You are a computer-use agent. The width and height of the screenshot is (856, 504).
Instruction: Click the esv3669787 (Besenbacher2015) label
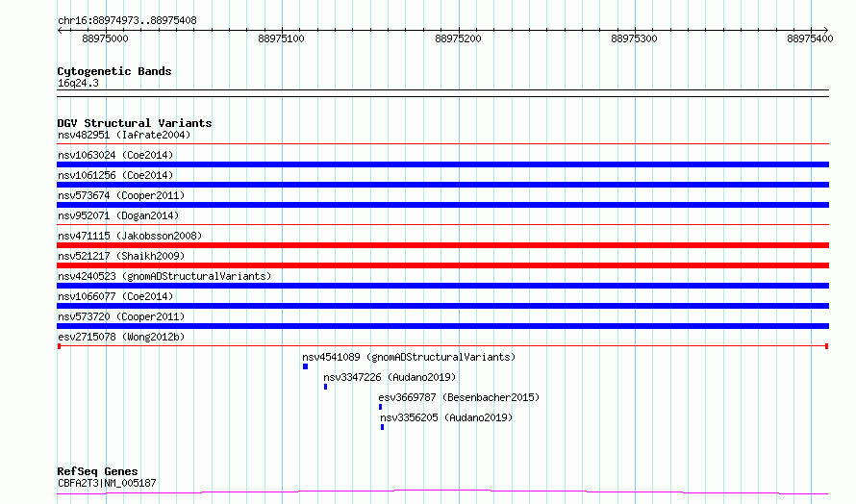point(459,397)
